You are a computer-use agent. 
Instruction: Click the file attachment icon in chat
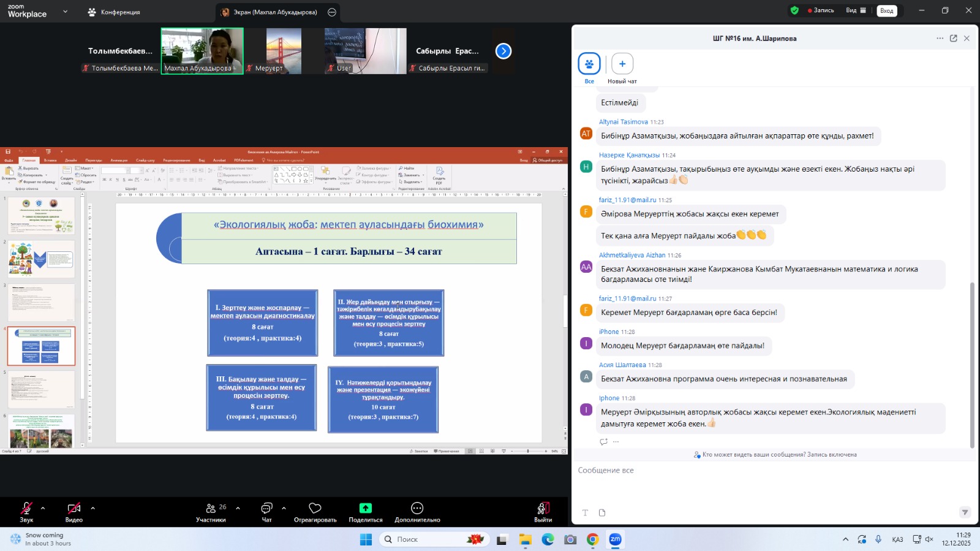(x=602, y=512)
